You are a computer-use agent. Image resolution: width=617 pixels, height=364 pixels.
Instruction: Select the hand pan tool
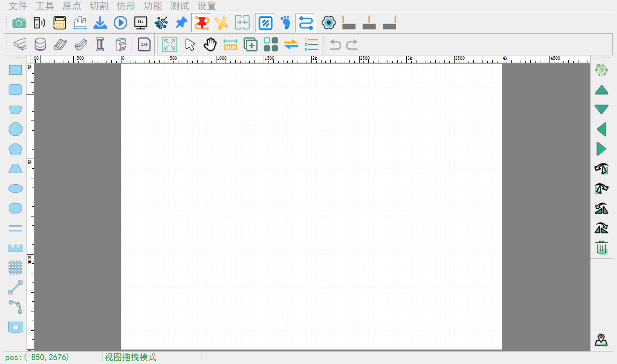(210, 44)
